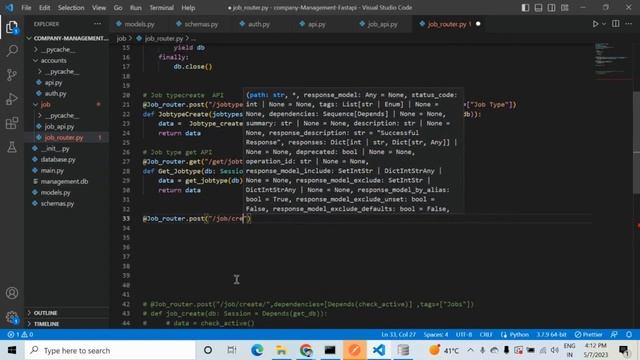Viewport: 640px width, 360px height.
Task: Open the View menu
Action: 99,8
